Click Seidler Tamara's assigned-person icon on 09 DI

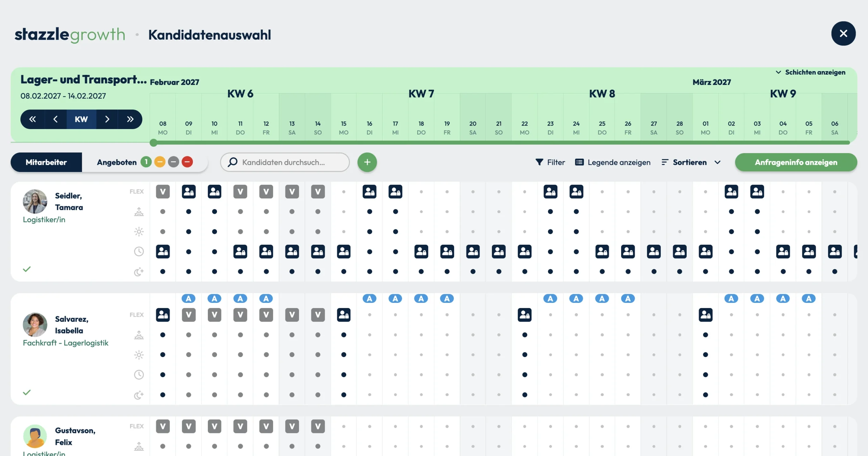point(189,192)
